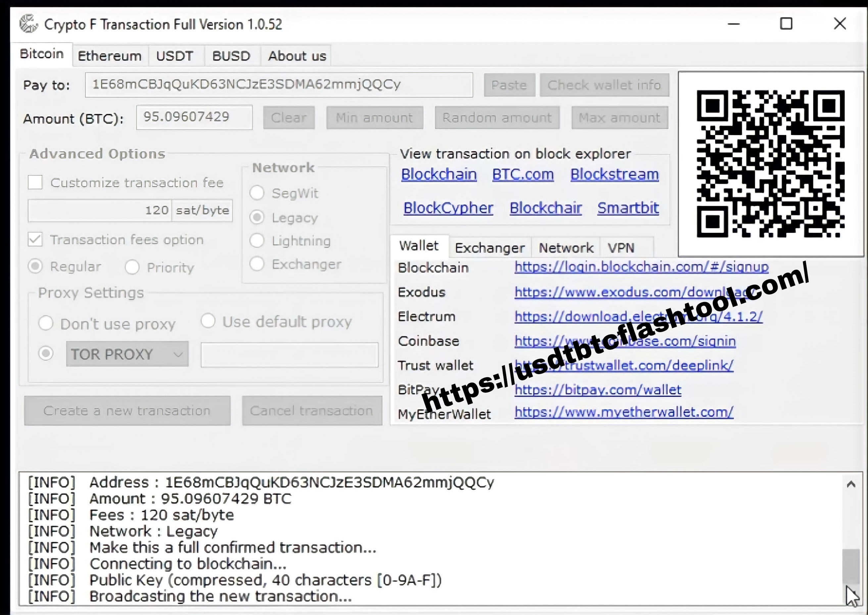Screen dimensions: 868x615
Task: Switch to the Ethereum tab
Action: click(x=108, y=55)
